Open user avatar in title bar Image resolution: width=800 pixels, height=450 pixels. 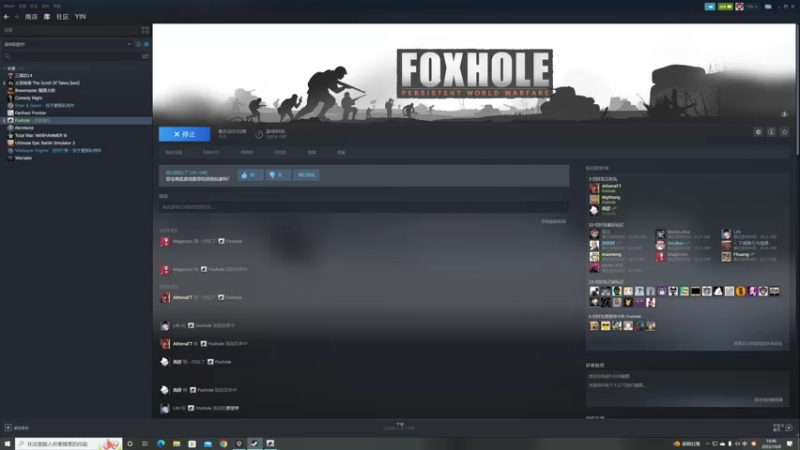click(739, 7)
